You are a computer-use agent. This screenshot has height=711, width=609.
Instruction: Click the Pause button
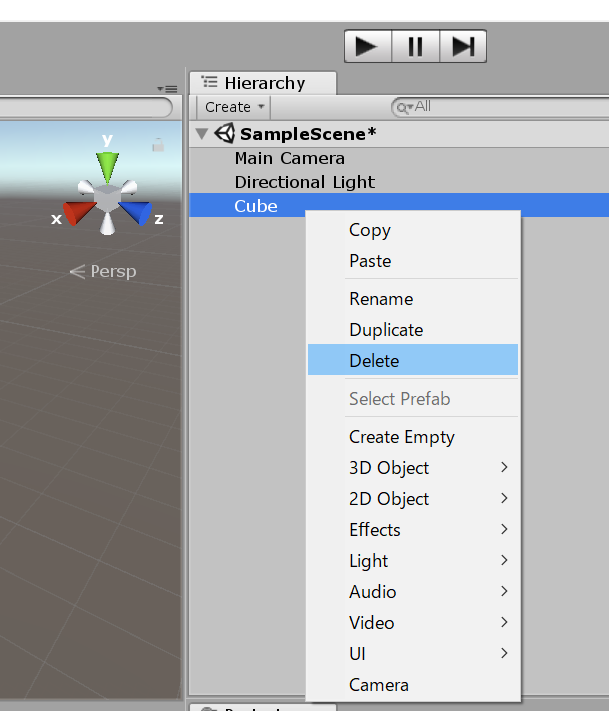(x=415, y=46)
